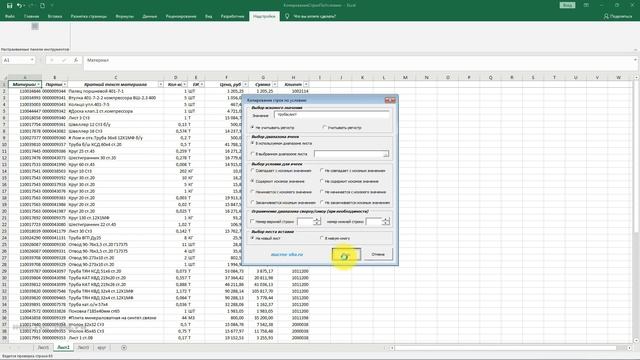Click the bottom row number spinner arrows

click(386, 222)
